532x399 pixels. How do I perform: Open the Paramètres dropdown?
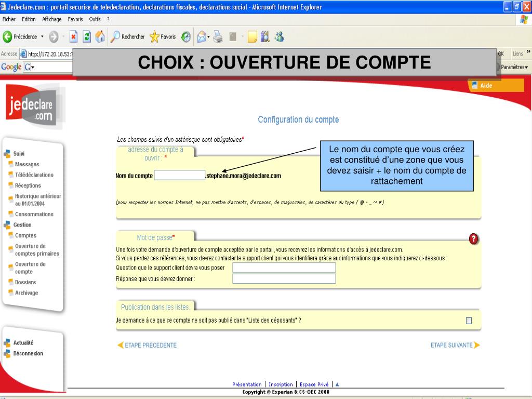coord(514,67)
